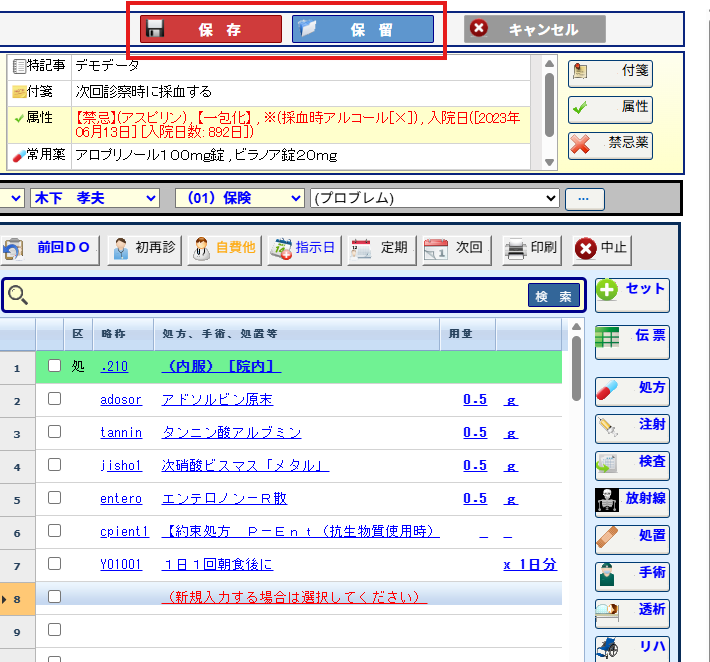Expand the 木下 孝夫 doctor dropdown
The width and height of the screenshot is (710, 662).
[94, 198]
